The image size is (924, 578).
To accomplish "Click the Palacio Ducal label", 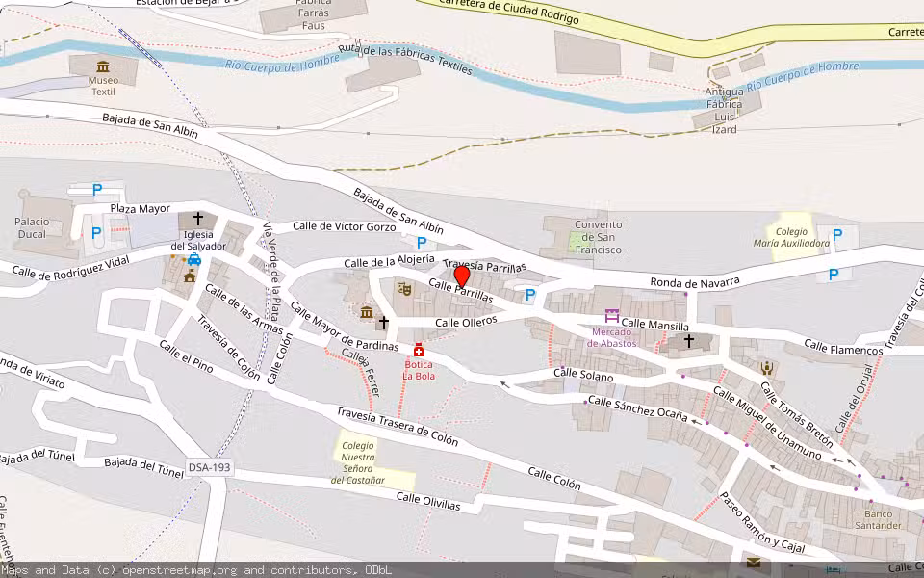I will [x=32, y=227].
